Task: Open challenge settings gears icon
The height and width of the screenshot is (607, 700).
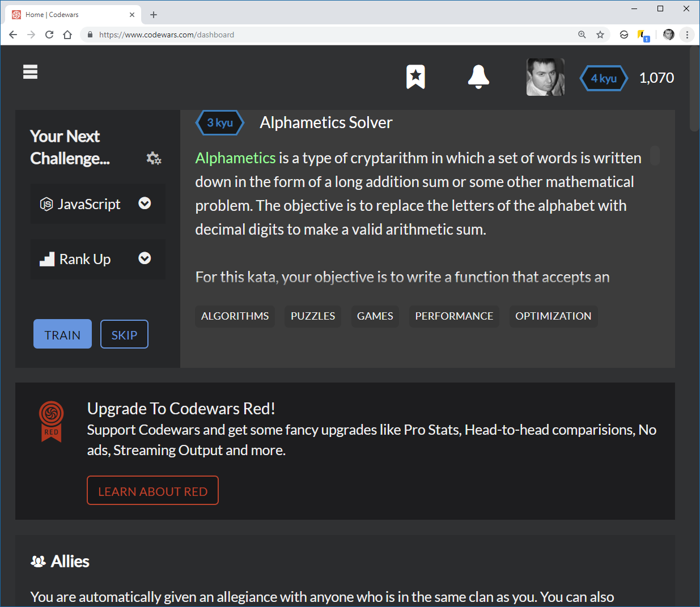Action: click(154, 158)
